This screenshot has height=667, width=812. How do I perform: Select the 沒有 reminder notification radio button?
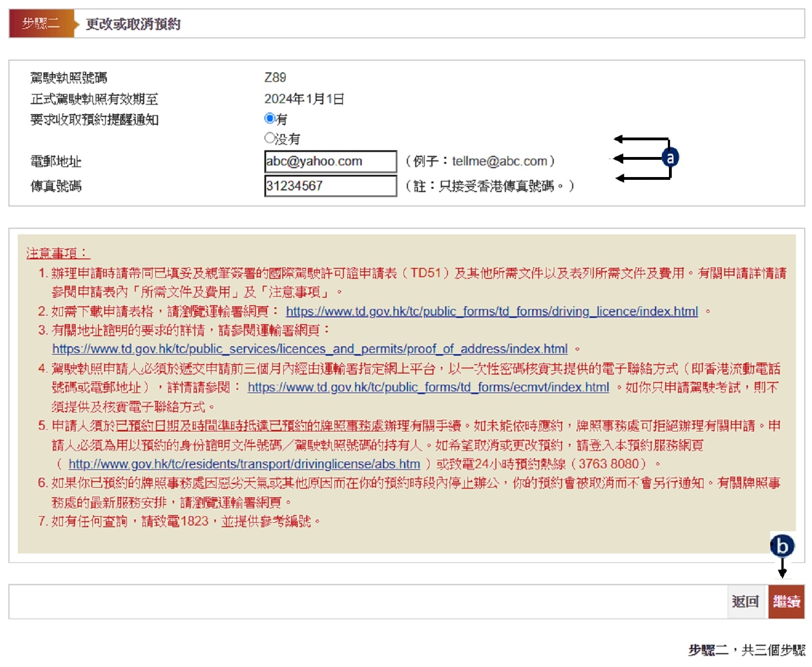click(270, 138)
